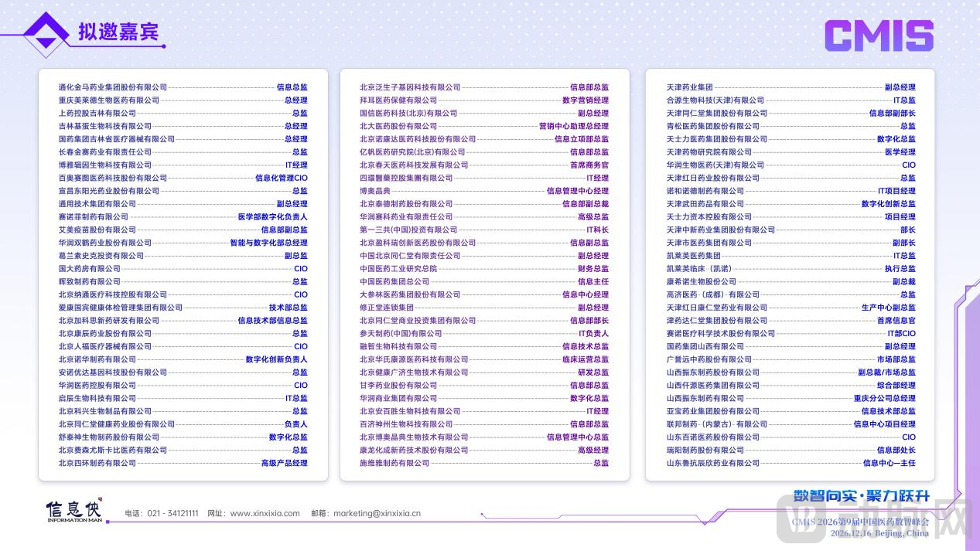Click the phone number 021 - 34121111

coord(172,513)
